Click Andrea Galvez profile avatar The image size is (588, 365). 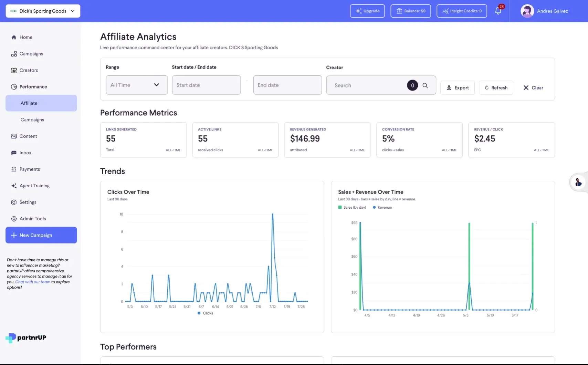(527, 11)
